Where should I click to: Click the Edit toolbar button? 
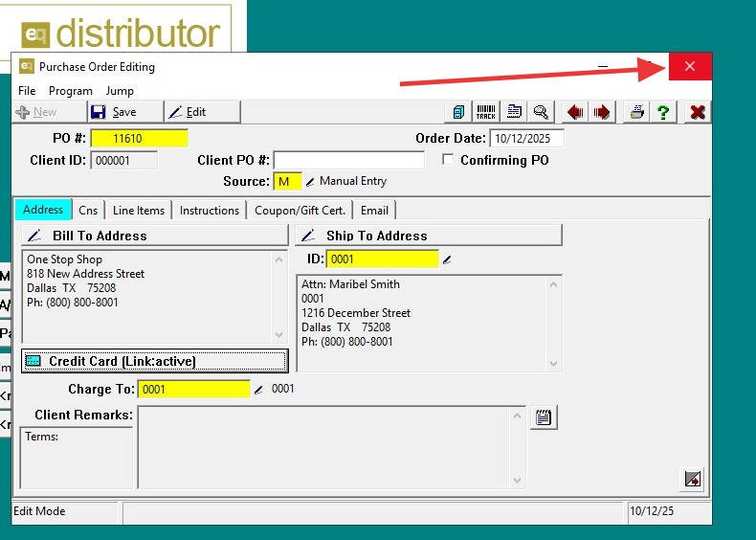click(203, 112)
